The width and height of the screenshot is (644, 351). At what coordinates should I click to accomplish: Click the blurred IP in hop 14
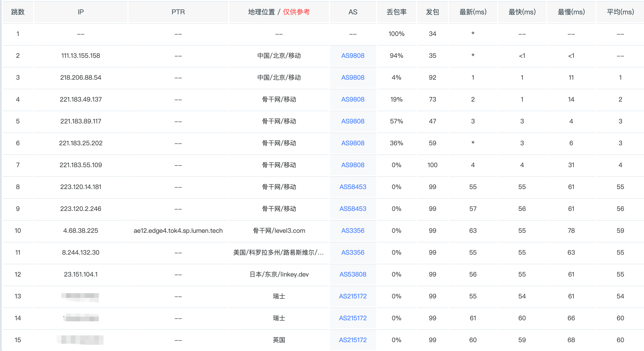81,318
